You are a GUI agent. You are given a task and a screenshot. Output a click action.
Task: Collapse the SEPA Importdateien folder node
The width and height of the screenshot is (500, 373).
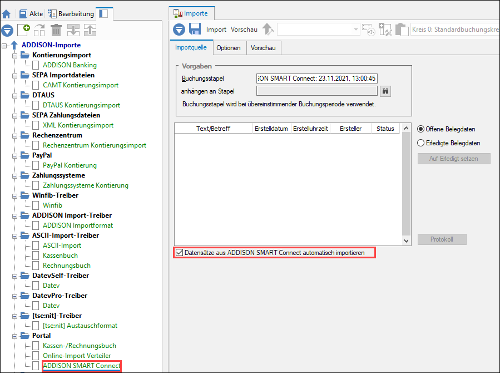[14, 75]
